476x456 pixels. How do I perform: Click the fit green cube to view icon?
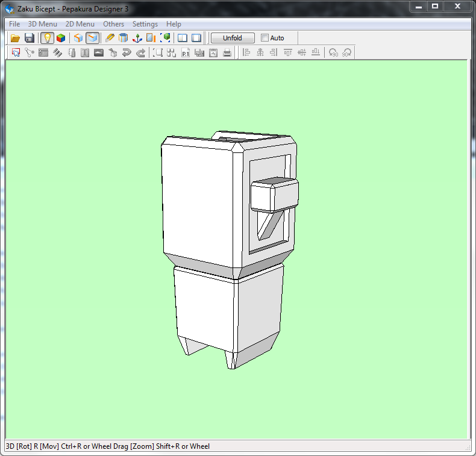165,38
